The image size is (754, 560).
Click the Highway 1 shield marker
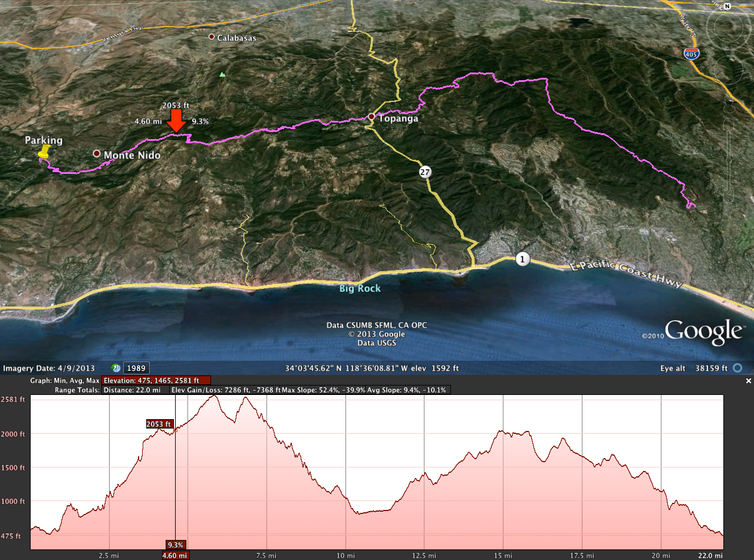pos(521,259)
